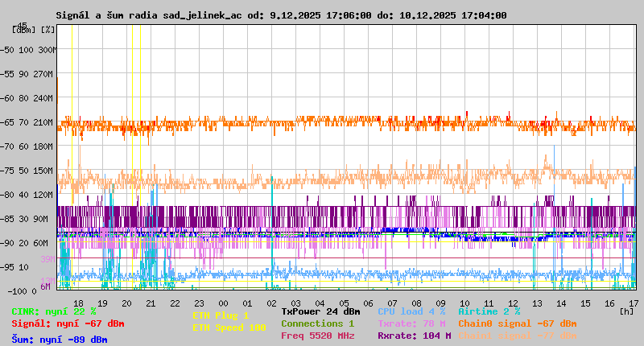Select the Freq 5520 MHz legend entry
The image size is (644, 346).
(317, 336)
